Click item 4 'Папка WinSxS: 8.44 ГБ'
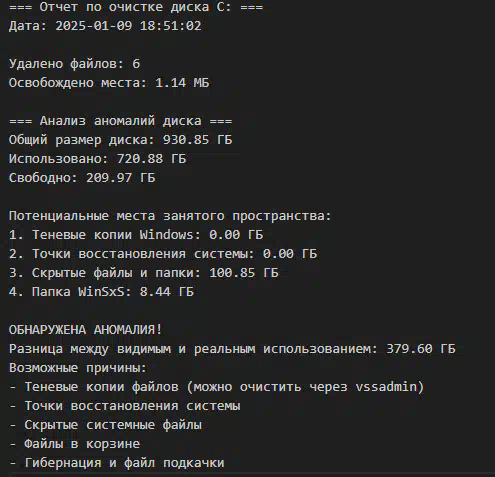 click(x=101, y=292)
